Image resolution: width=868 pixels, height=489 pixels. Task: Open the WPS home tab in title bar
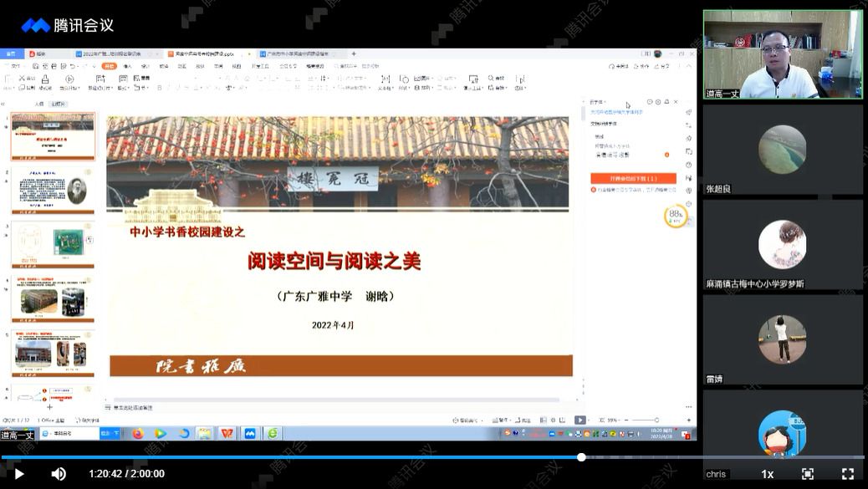point(11,53)
